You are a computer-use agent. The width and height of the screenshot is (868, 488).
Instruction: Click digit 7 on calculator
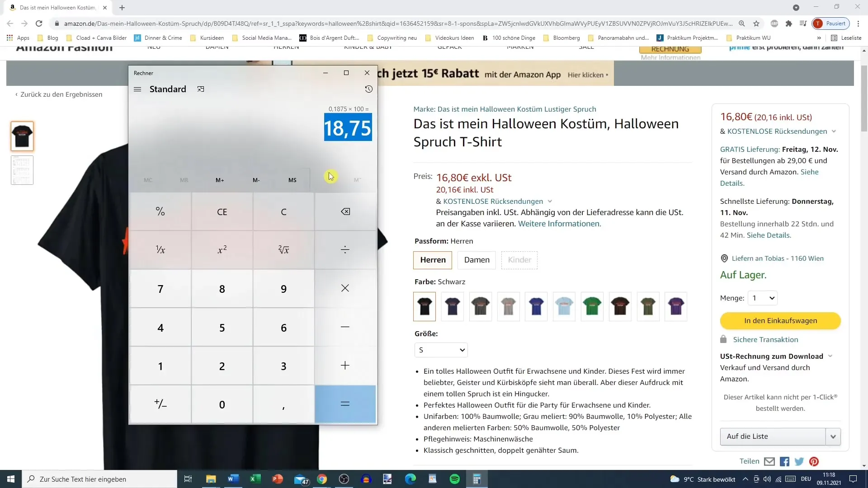(160, 289)
